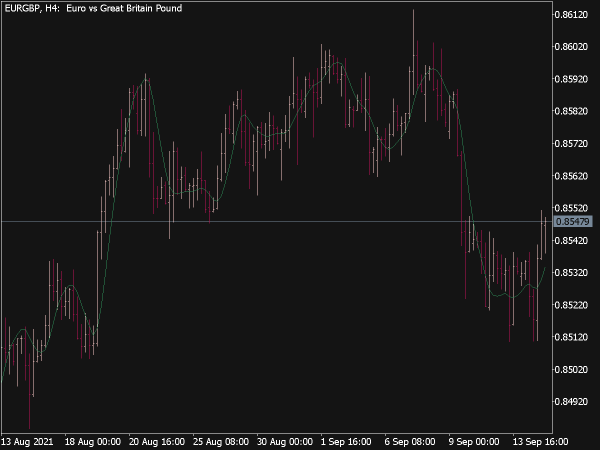Click the 0.85820 price axis label
Viewport: 600px width, 450px height.
pyautogui.click(x=571, y=111)
